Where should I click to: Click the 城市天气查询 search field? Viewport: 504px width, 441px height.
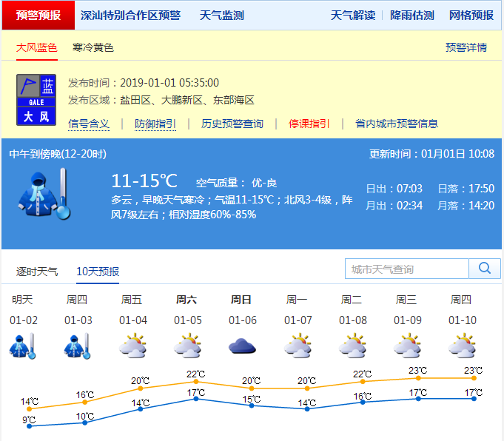coord(406,269)
